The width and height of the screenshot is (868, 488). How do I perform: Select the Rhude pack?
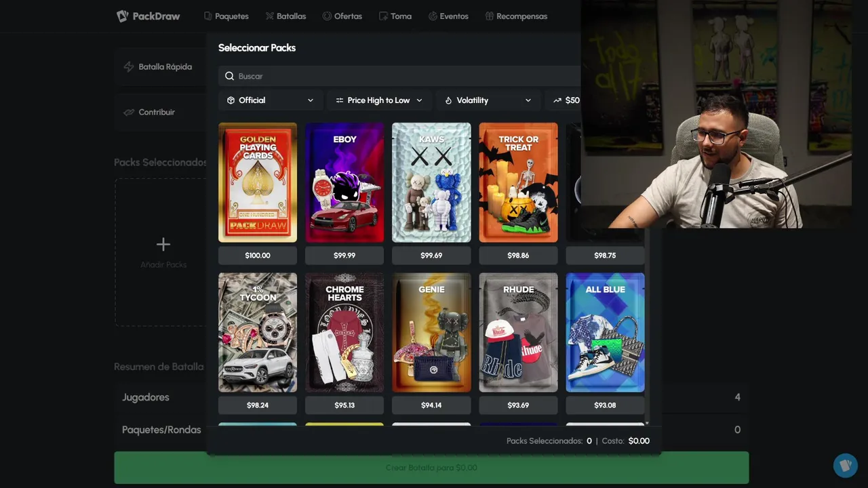518,333
